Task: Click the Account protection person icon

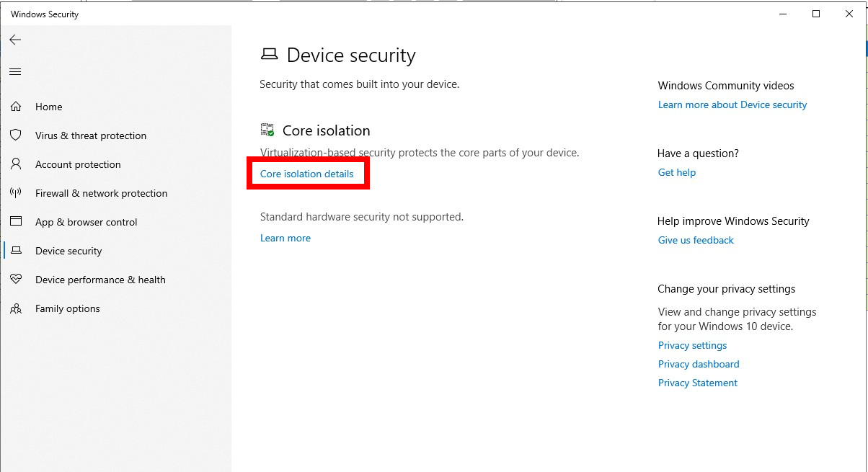Action: (x=16, y=164)
